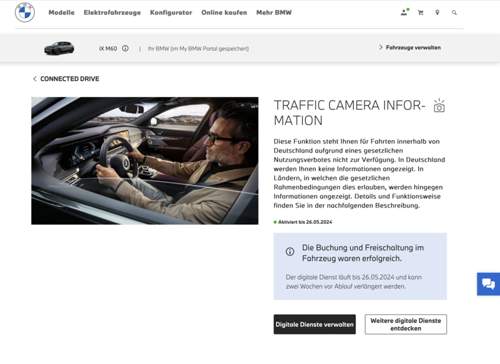The image size is (500, 364).
Task: Click the search magnifier icon
Action: (454, 13)
